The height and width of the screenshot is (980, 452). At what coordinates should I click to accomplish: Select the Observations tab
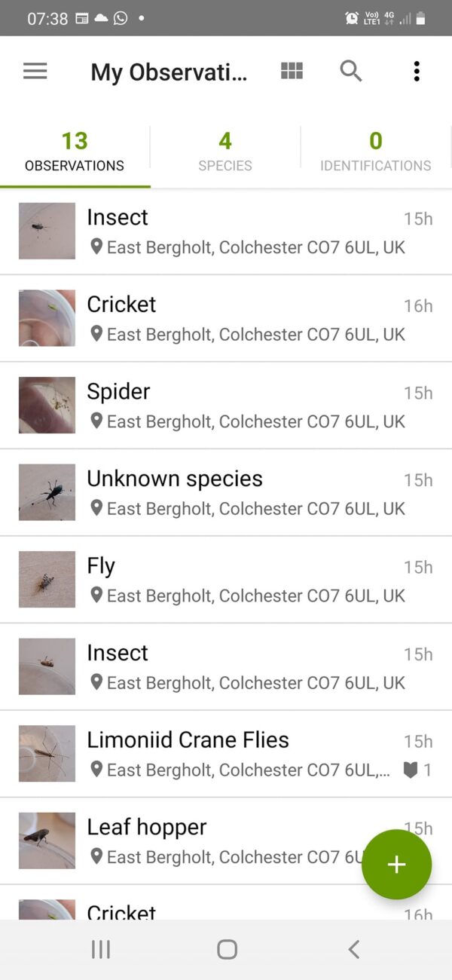click(x=75, y=151)
